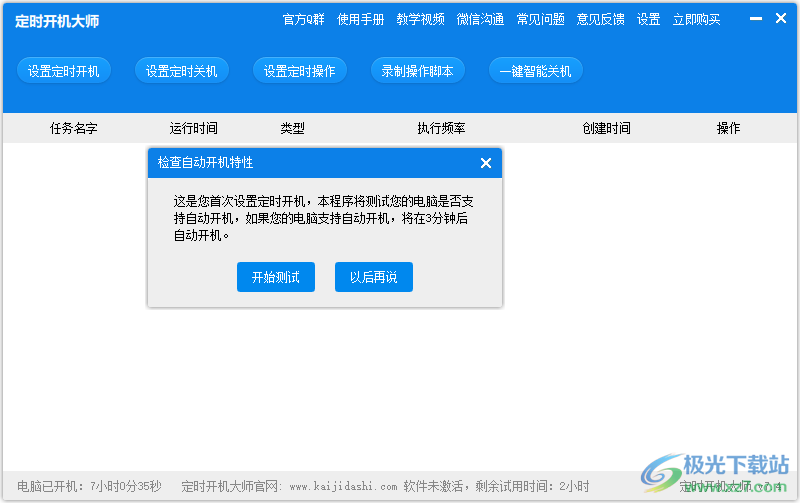Click the 任务名字 column header

73,128
